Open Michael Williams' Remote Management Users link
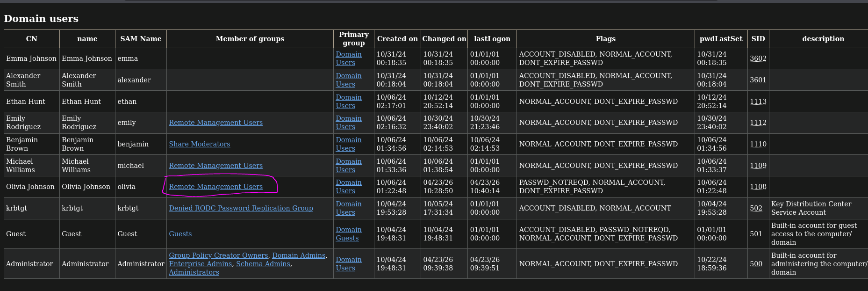 tap(215, 165)
